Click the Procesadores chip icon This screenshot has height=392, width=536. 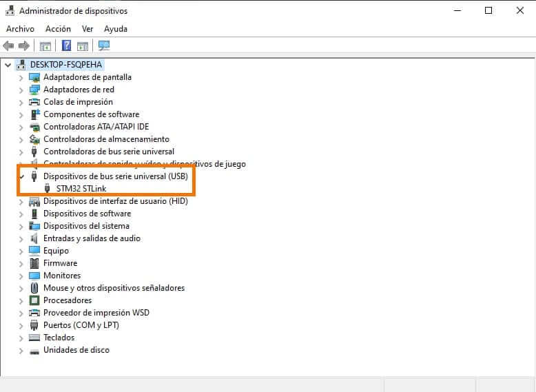(34, 300)
